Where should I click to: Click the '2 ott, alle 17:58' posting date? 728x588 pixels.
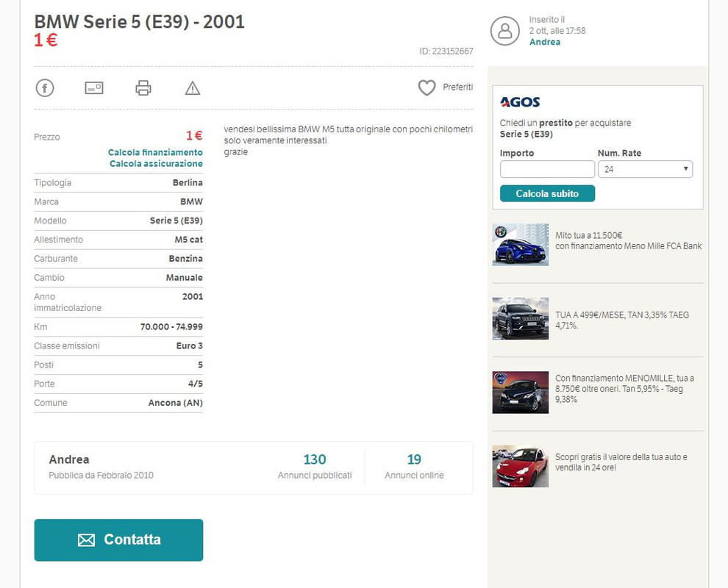point(557,31)
